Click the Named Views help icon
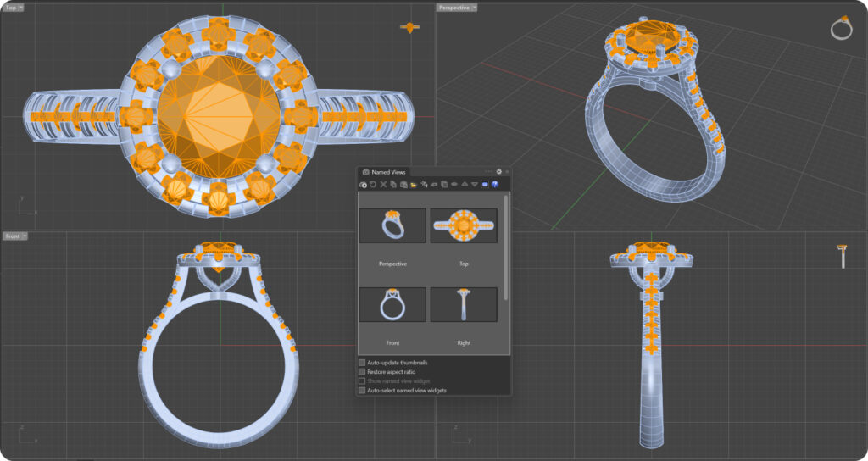The width and height of the screenshot is (868, 461). pyautogui.click(x=494, y=184)
